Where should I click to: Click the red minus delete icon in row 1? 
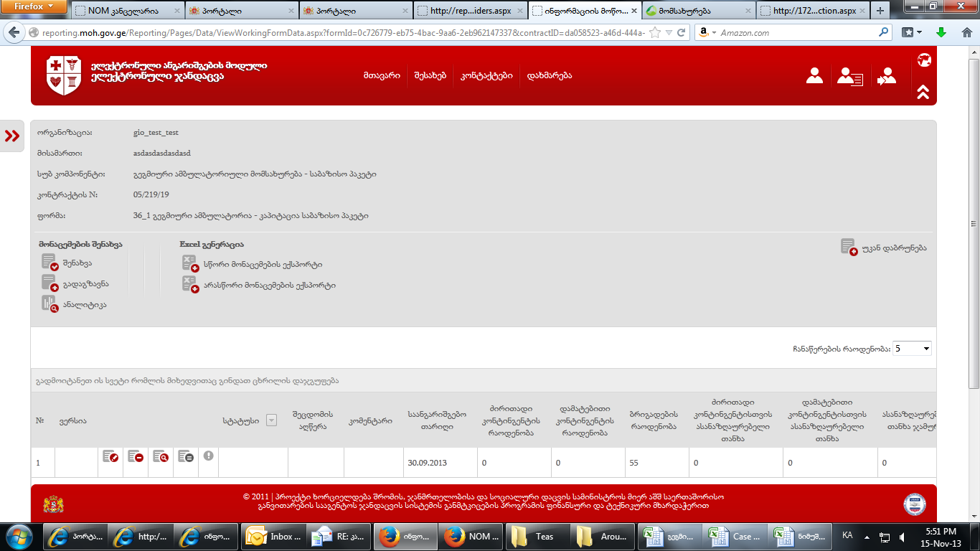136,456
